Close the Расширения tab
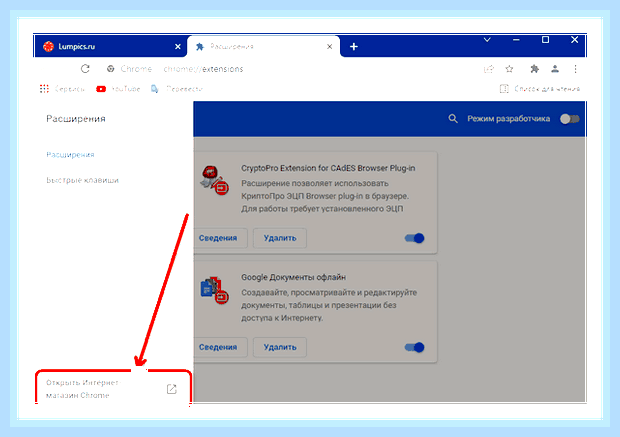Image resolution: width=620 pixels, height=437 pixels. coord(329,47)
